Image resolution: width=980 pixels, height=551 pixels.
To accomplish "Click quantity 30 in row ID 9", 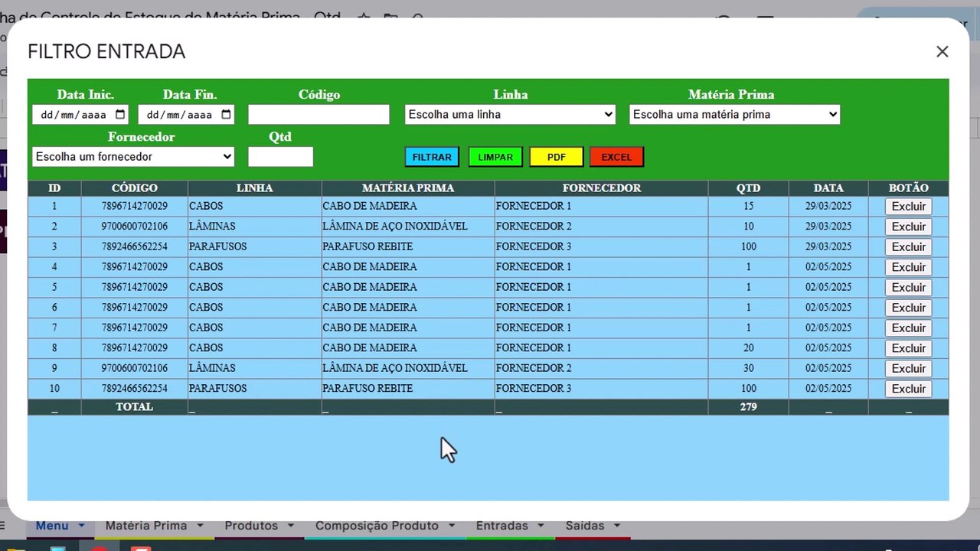I will 749,368.
